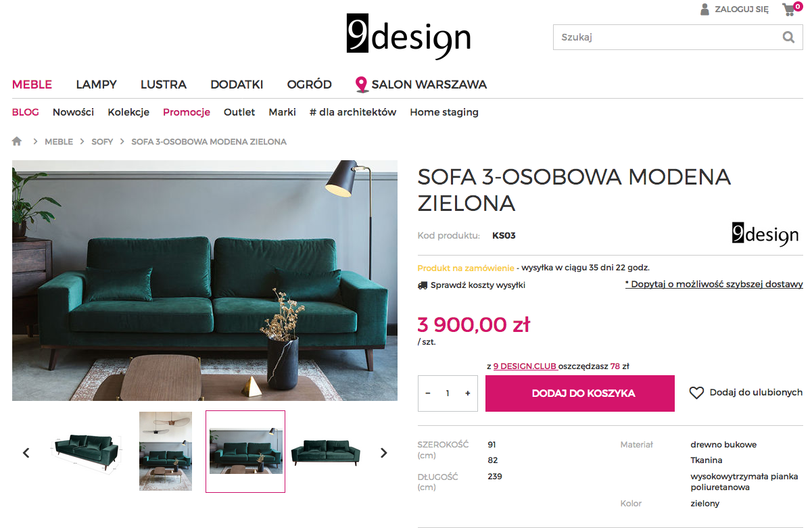Open the 9 DESIGN.CLUB link
Image resolution: width=812 pixels, height=528 pixels.
point(525,366)
